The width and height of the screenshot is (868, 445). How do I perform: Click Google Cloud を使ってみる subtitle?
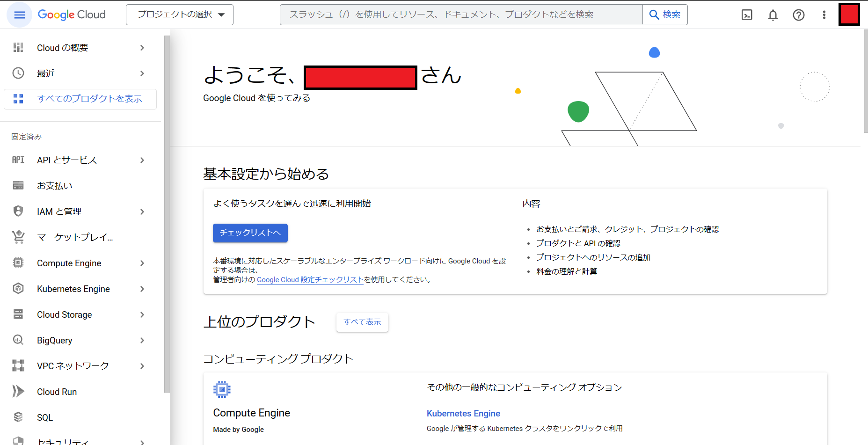click(257, 98)
